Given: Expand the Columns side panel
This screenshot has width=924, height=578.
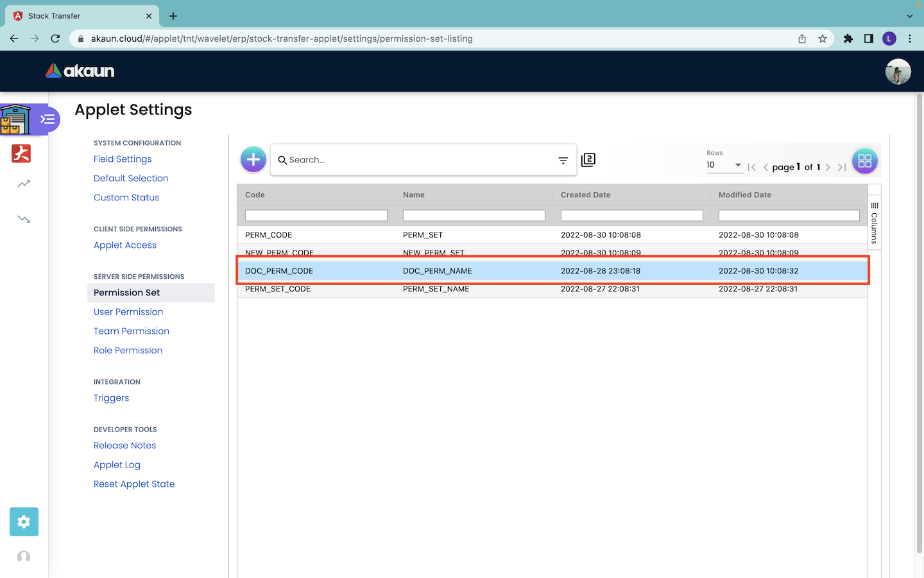Looking at the screenshot, I should [x=874, y=222].
